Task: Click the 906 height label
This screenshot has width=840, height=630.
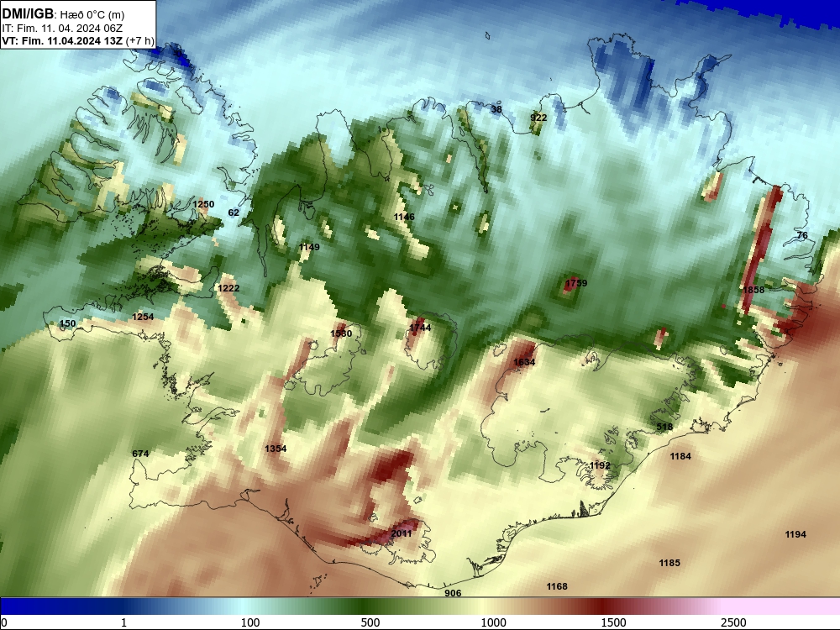Action: click(453, 593)
